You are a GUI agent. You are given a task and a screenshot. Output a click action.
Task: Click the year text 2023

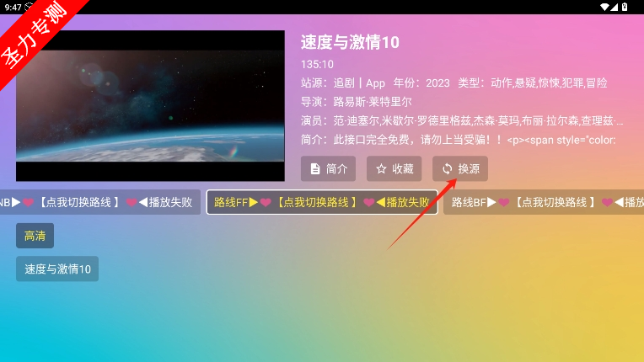(437, 83)
